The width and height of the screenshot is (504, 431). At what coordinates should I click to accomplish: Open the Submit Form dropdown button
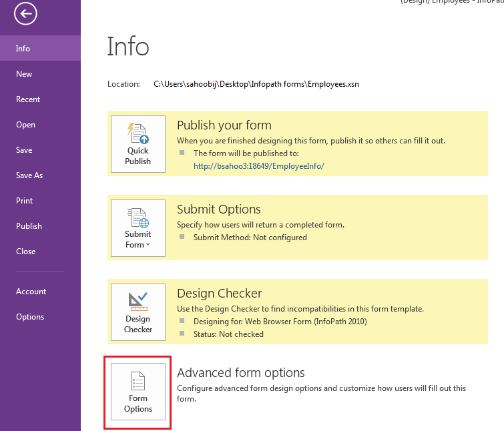coord(138,228)
